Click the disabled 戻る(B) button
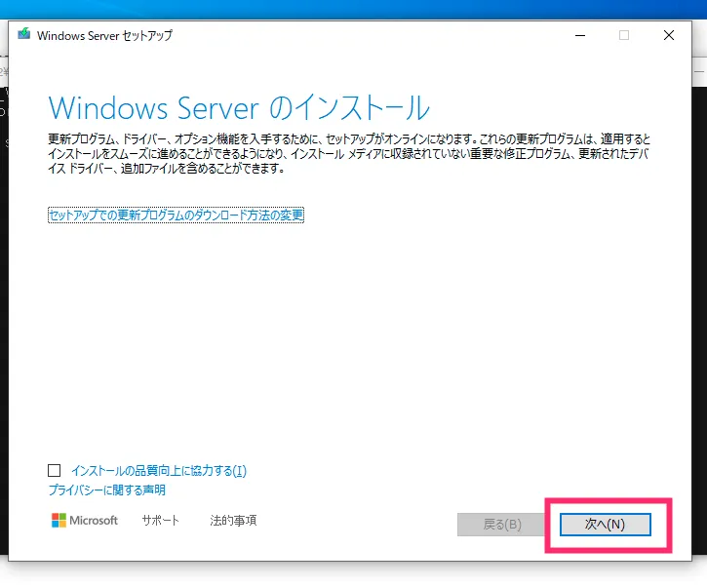The width and height of the screenshot is (707, 588). point(502,525)
